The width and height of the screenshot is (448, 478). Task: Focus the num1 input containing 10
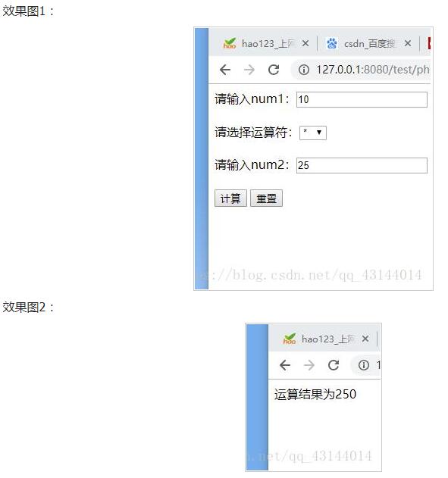pyautogui.click(x=362, y=100)
